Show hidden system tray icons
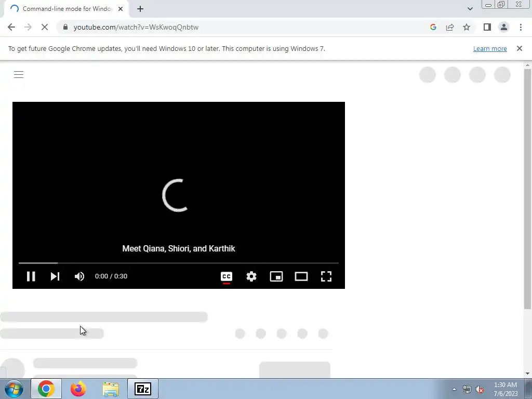Image resolution: width=532 pixels, height=399 pixels. [454, 389]
